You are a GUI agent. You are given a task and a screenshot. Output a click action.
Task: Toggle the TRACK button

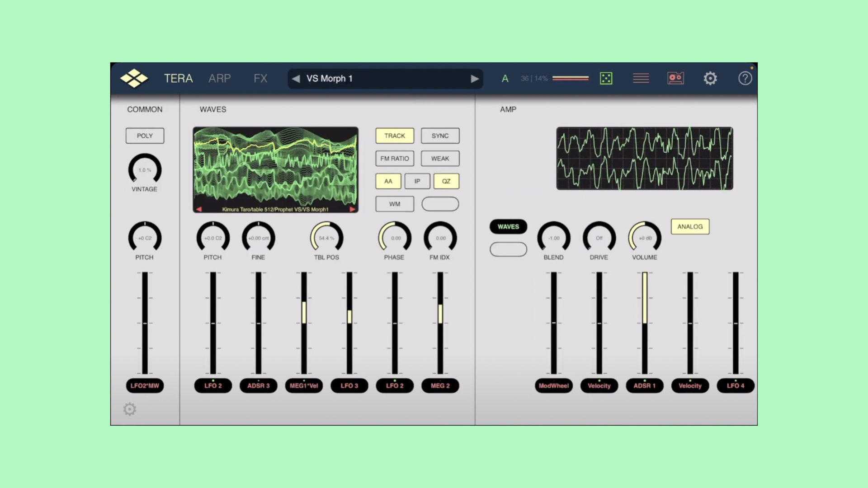[395, 136]
